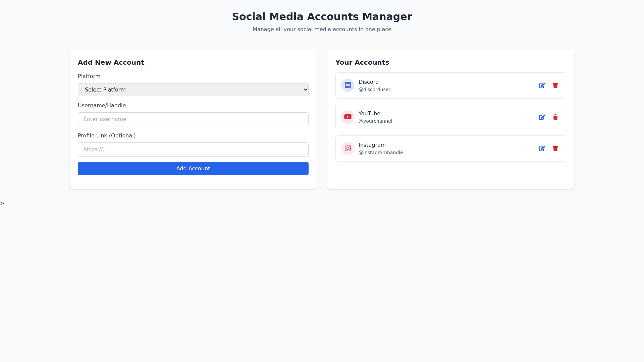The width and height of the screenshot is (644, 362).
Task: Click the @yourchannel handle text
Action: point(375,121)
